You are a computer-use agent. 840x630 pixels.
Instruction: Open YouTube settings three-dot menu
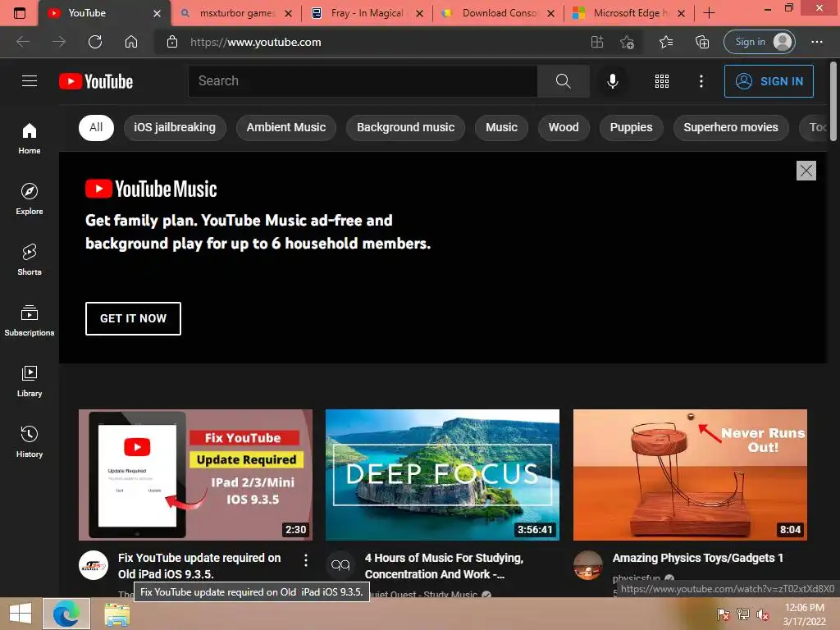coord(701,81)
